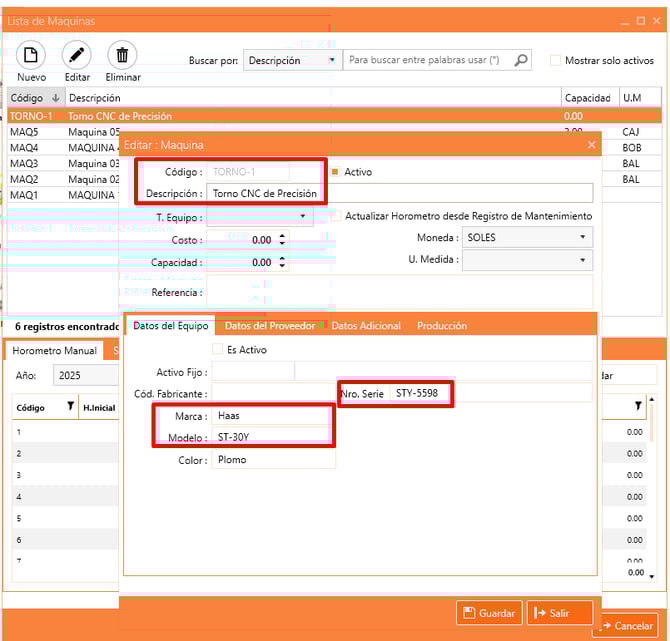Open the T. Equipo dropdown
670x641 pixels.
[x=302, y=216]
